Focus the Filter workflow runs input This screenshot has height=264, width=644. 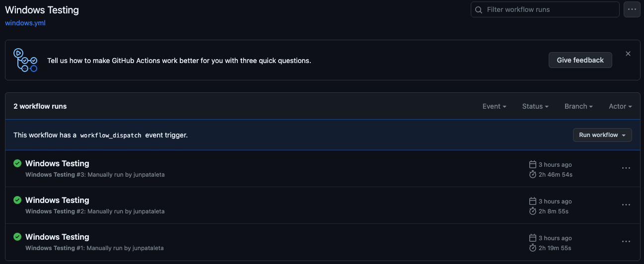(545, 9)
